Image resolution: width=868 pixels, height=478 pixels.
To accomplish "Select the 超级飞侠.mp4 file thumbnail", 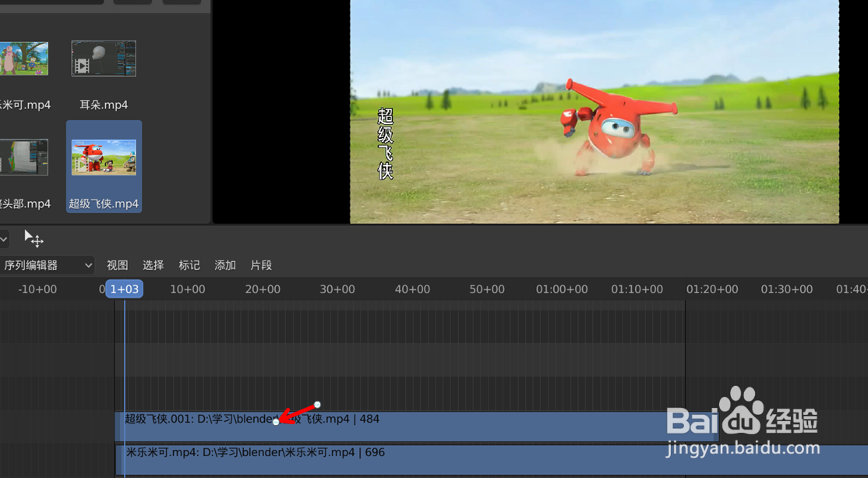I will pos(104,158).
